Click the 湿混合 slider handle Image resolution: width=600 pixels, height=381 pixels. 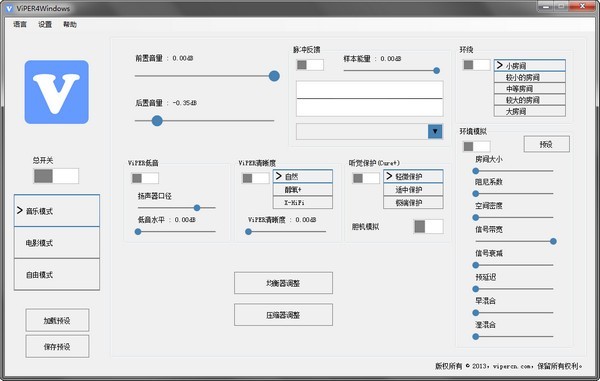[476, 337]
